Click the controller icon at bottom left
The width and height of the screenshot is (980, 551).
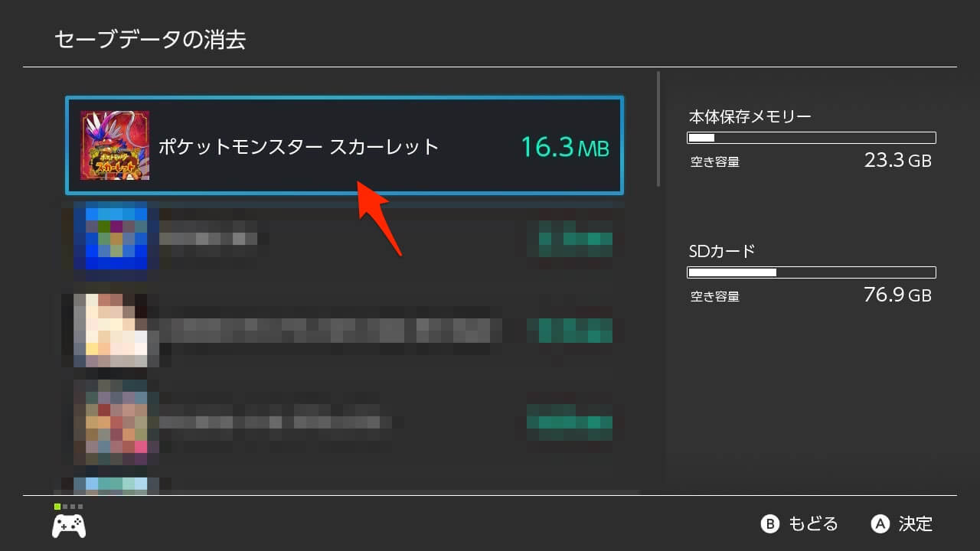tap(69, 526)
